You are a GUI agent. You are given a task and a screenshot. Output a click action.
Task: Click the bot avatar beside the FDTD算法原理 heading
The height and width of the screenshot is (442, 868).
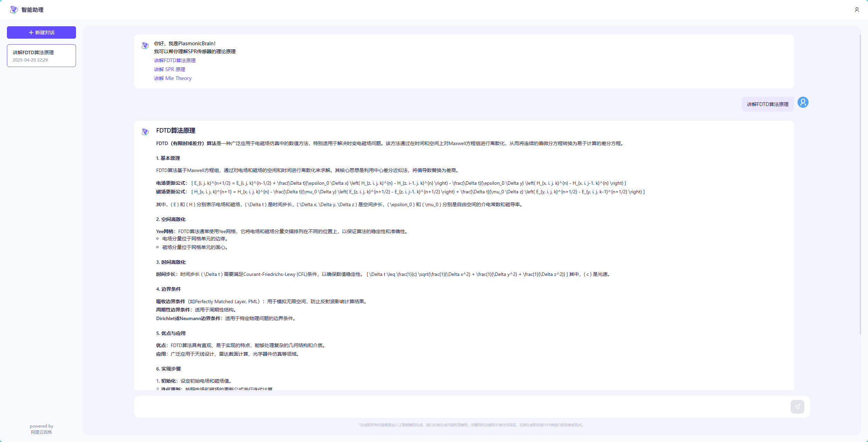point(145,132)
